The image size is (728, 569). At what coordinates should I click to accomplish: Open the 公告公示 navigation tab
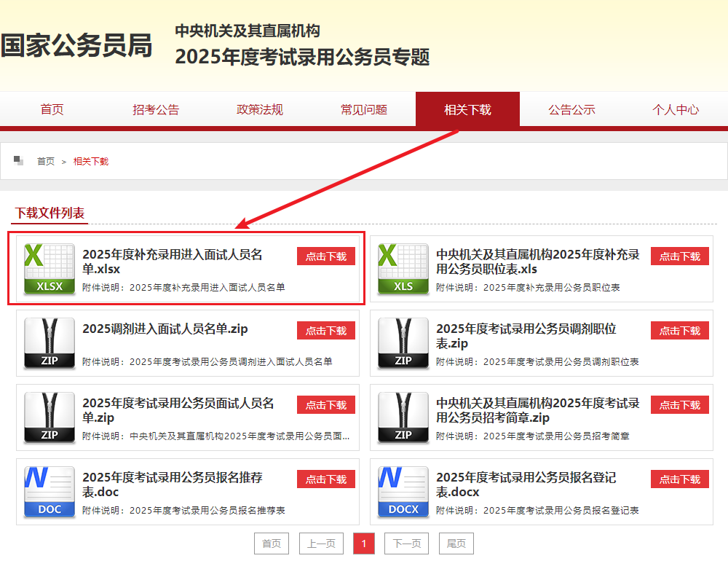click(x=571, y=110)
